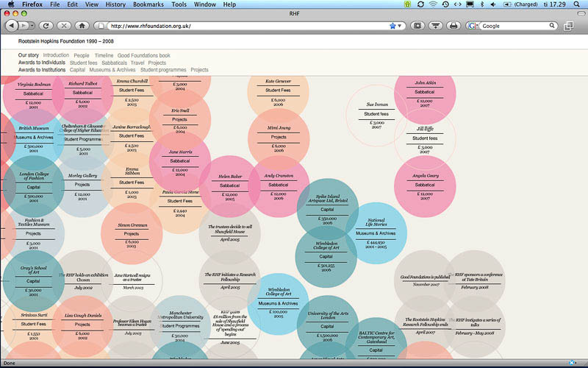Select the Good Foundations is published circle
This screenshot has height=368, width=588.
tap(425, 281)
